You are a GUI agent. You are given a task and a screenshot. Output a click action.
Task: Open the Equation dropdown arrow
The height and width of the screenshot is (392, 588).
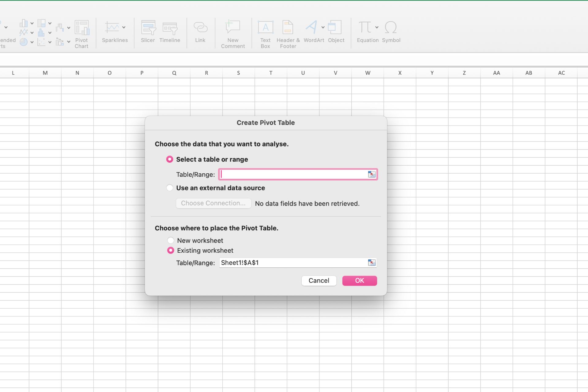(x=377, y=27)
